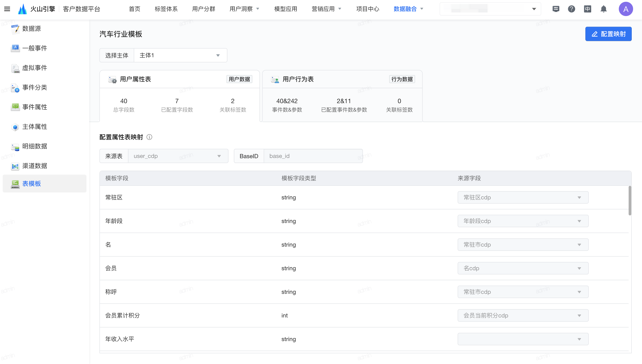Image resolution: width=642 pixels, height=364 pixels.
Task: Click the mapping table vertical scrollbar
Action: (x=630, y=200)
